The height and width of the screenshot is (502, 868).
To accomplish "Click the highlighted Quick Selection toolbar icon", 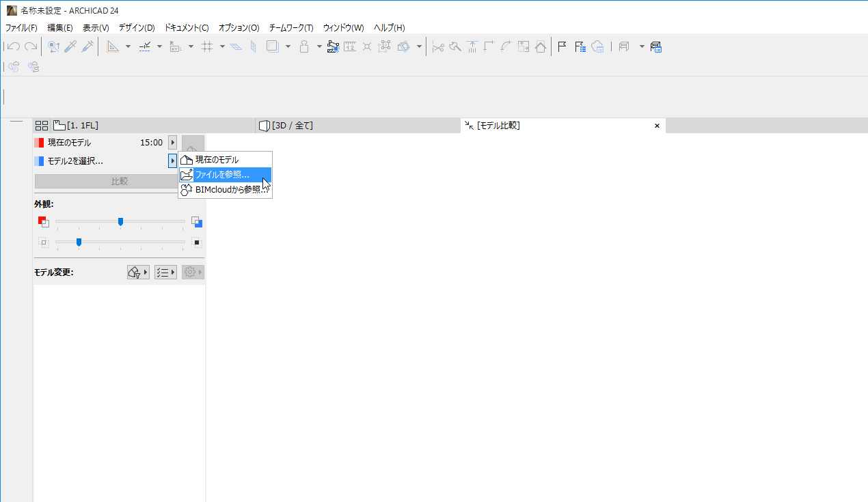I will (x=334, y=46).
